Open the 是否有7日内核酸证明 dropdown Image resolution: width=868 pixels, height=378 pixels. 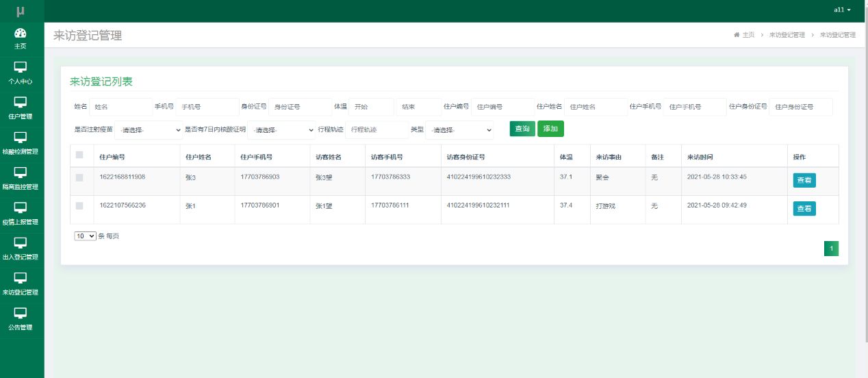tap(281, 130)
